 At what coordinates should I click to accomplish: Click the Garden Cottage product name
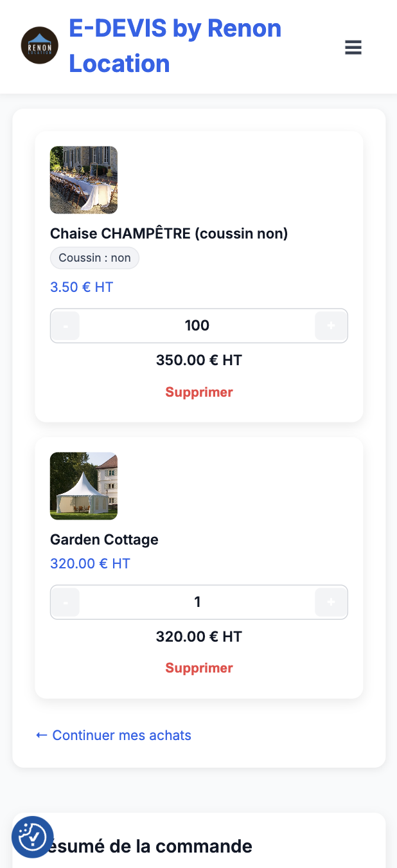coord(104,539)
